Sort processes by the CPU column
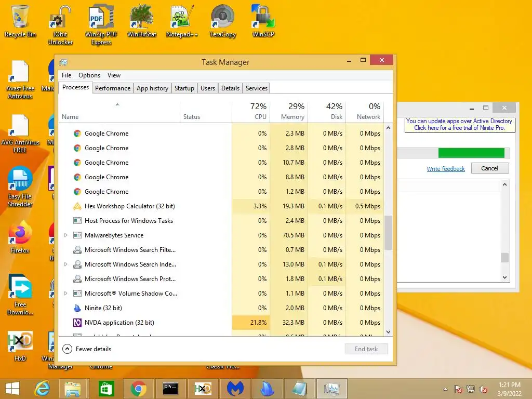 coord(251,112)
